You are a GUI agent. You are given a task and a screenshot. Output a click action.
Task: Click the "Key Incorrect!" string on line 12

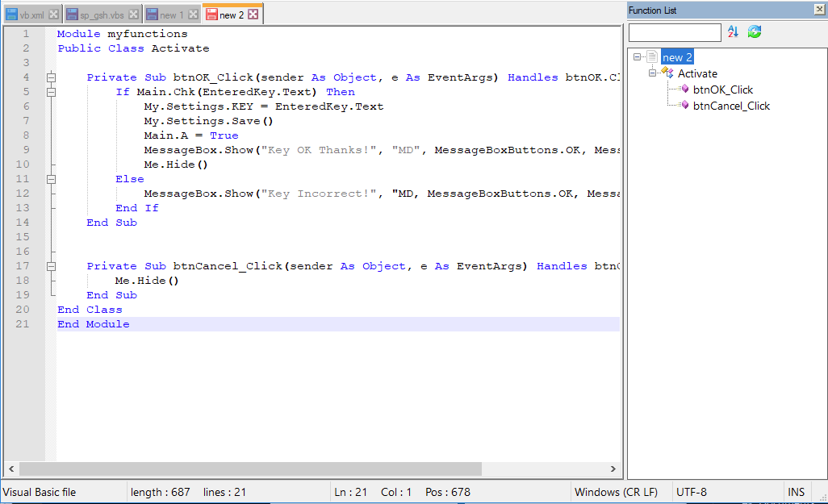pos(319,194)
